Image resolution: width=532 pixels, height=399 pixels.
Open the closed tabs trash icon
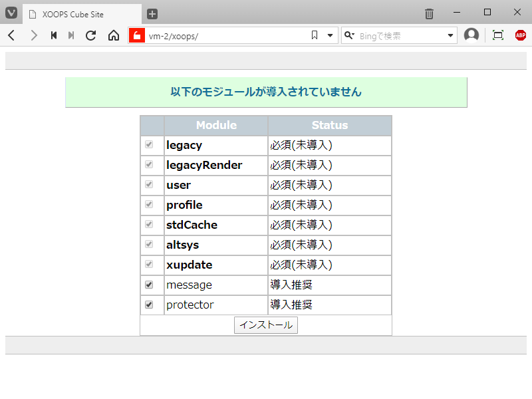pos(429,13)
